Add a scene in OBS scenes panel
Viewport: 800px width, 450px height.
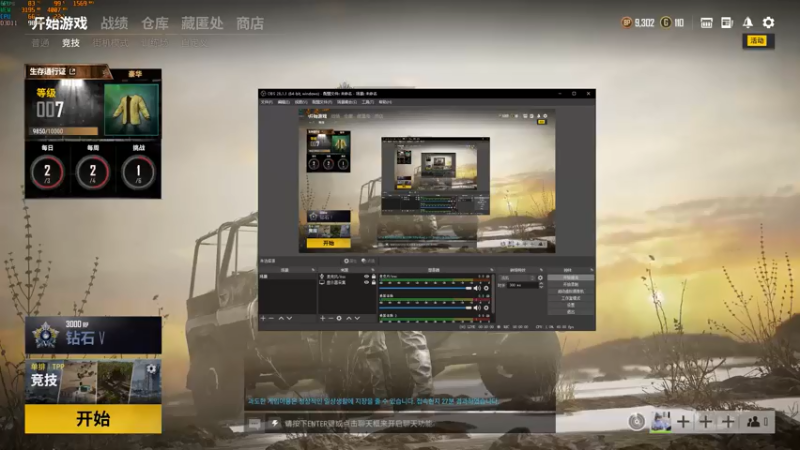click(x=263, y=318)
